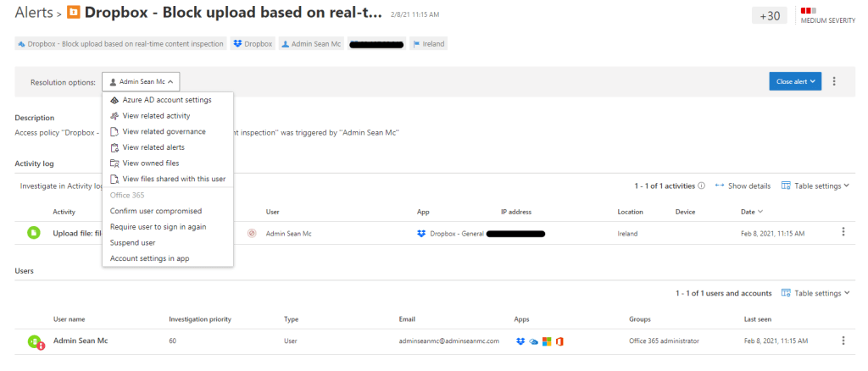Open row actions for Upload file activity
Image resolution: width=868 pixels, height=371 pixels.
point(843,232)
